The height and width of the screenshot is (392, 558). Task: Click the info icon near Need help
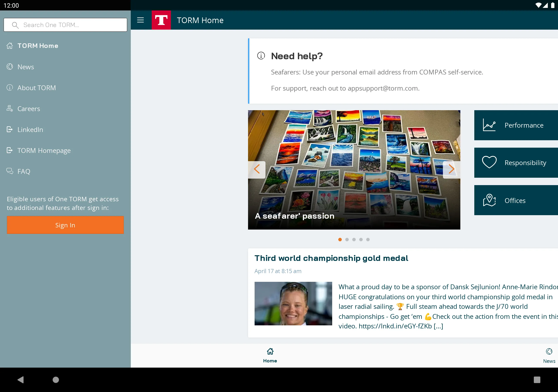pyautogui.click(x=261, y=55)
